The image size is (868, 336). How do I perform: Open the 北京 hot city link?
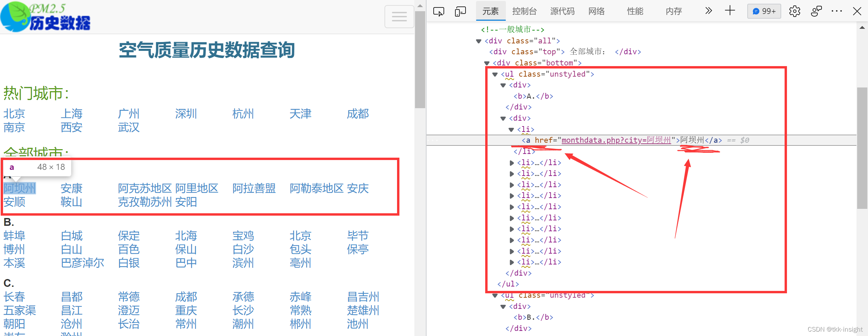pos(14,114)
